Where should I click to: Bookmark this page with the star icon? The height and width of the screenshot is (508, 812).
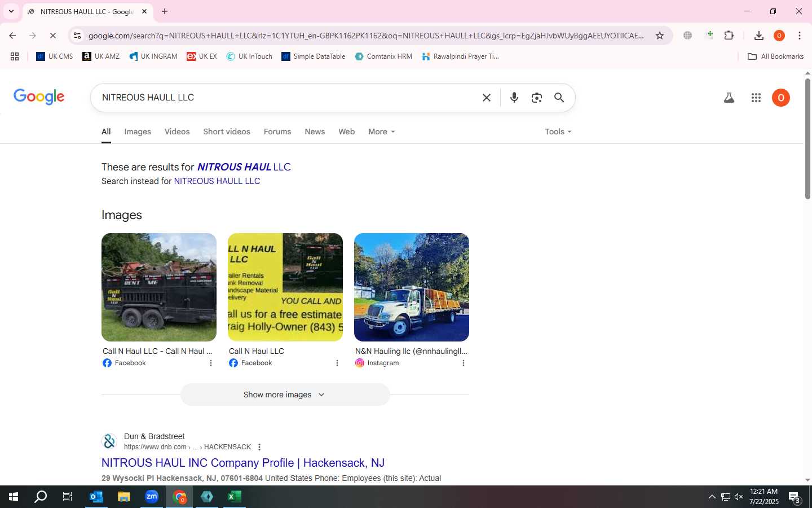coord(660,36)
